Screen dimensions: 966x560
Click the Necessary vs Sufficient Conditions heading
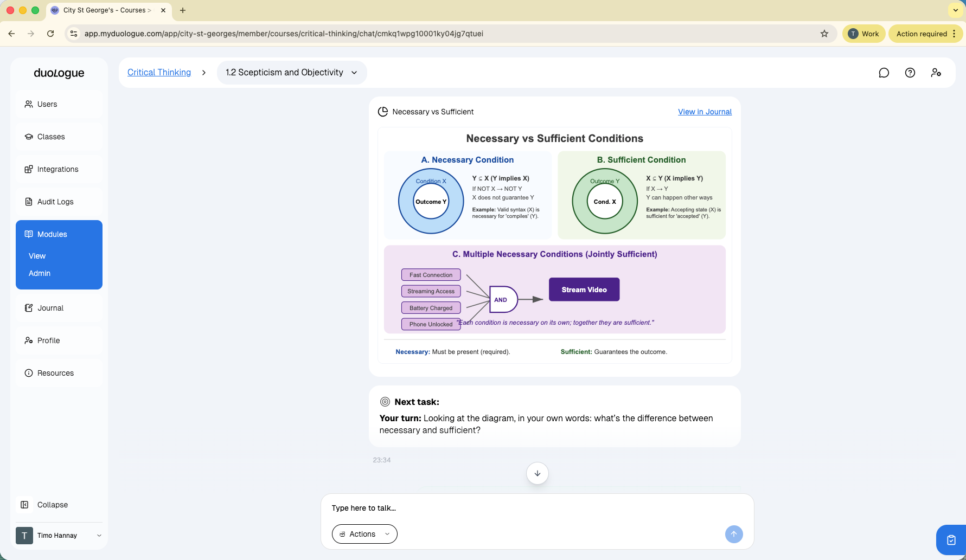tap(555, 138)
